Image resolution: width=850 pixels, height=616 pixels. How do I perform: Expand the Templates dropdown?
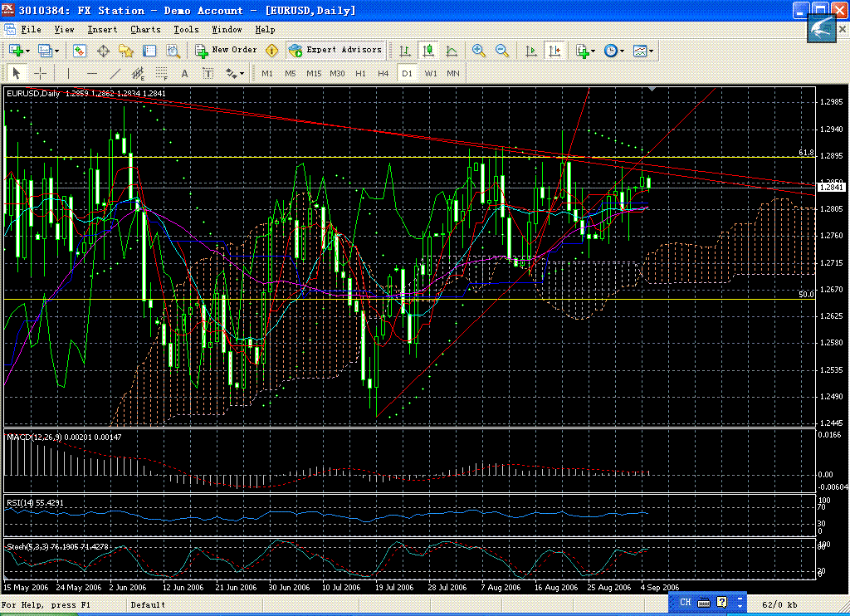point(652,51)
